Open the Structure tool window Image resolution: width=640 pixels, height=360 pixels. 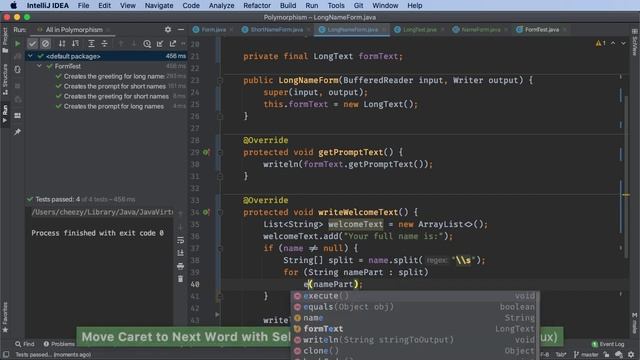click(5, 79)
